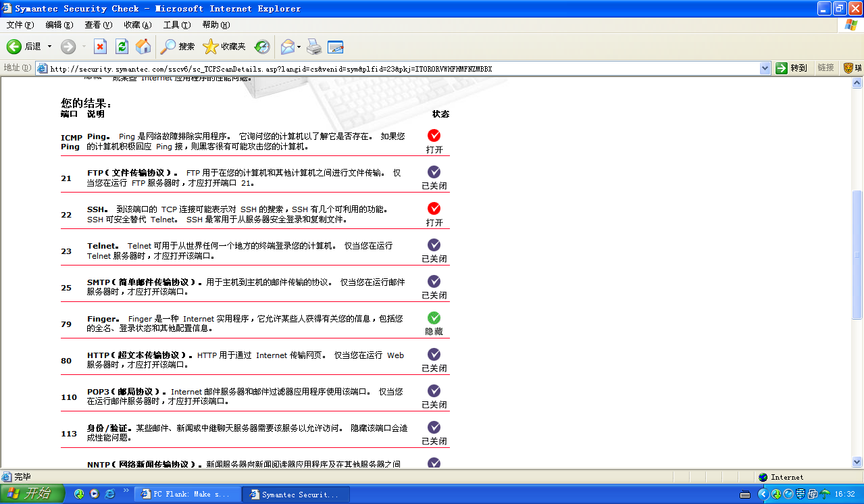Click the page icon in address bar

click(43, 68)
